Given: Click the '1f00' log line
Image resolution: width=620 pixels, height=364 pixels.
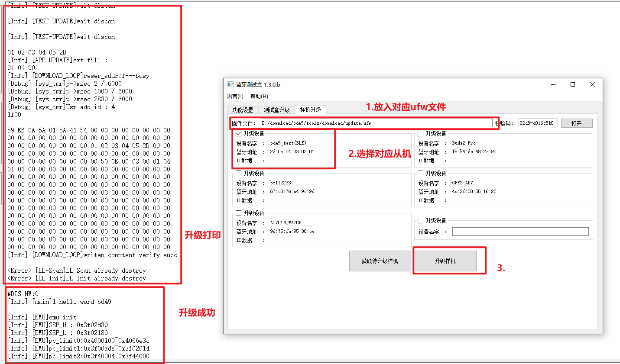Looking at the screenshot, I should 14,115.
